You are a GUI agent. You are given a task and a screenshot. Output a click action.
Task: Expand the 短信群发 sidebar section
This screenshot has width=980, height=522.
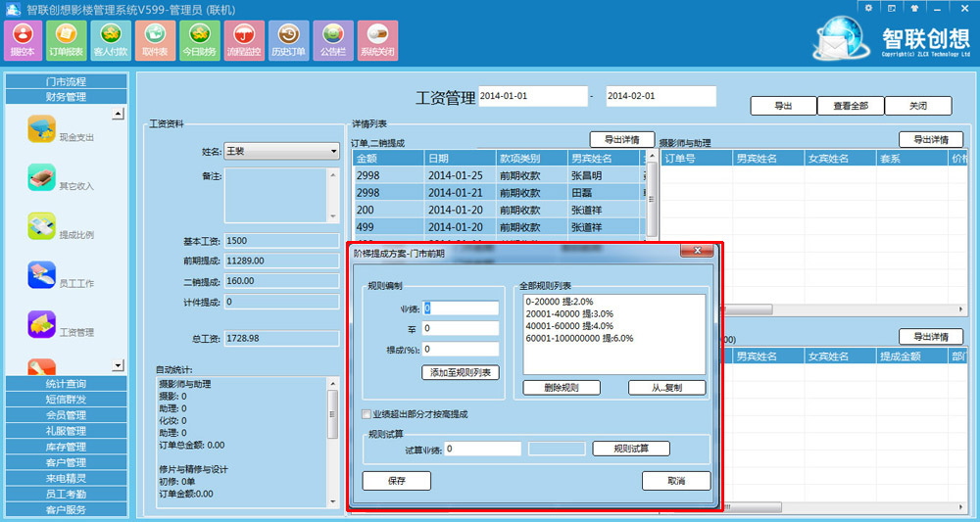coord(67,399)
